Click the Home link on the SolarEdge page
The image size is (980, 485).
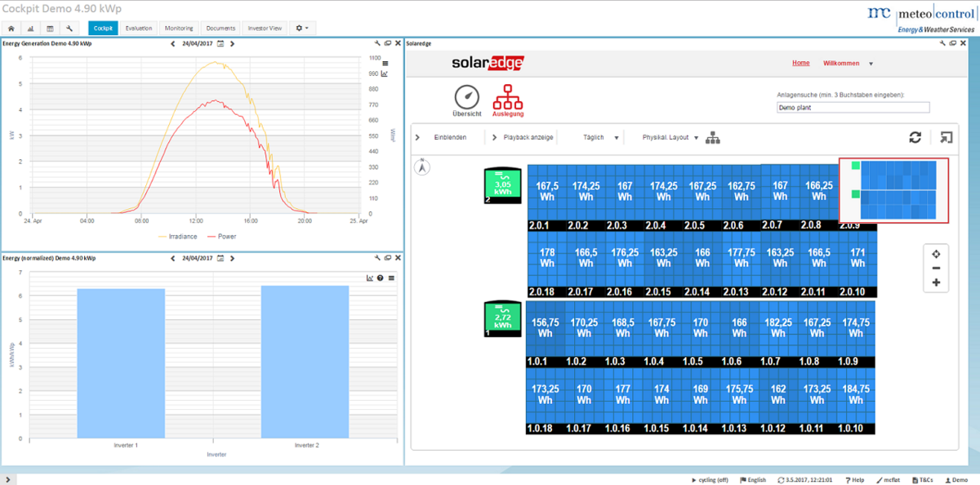[x=800, y=63]
